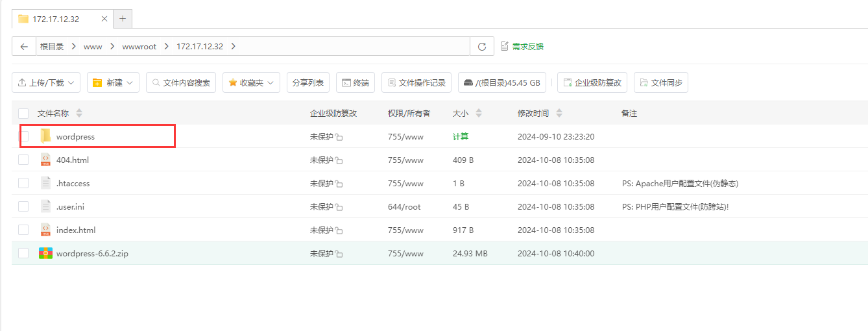Viewport: 868px width, 331px height.
Task: Expand chevron after wwwroot breadcrumb
Action: coord(166,46)
